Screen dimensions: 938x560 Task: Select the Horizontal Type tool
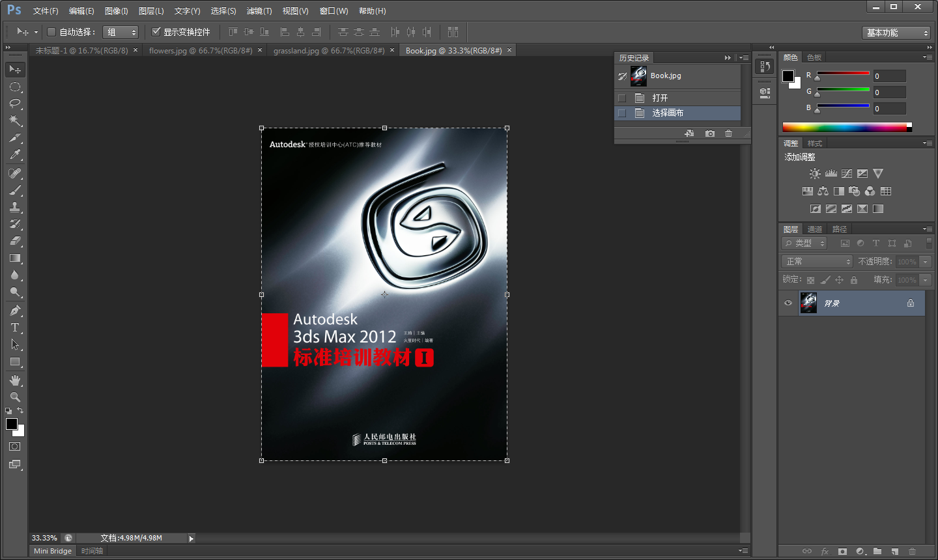[15, 328]
